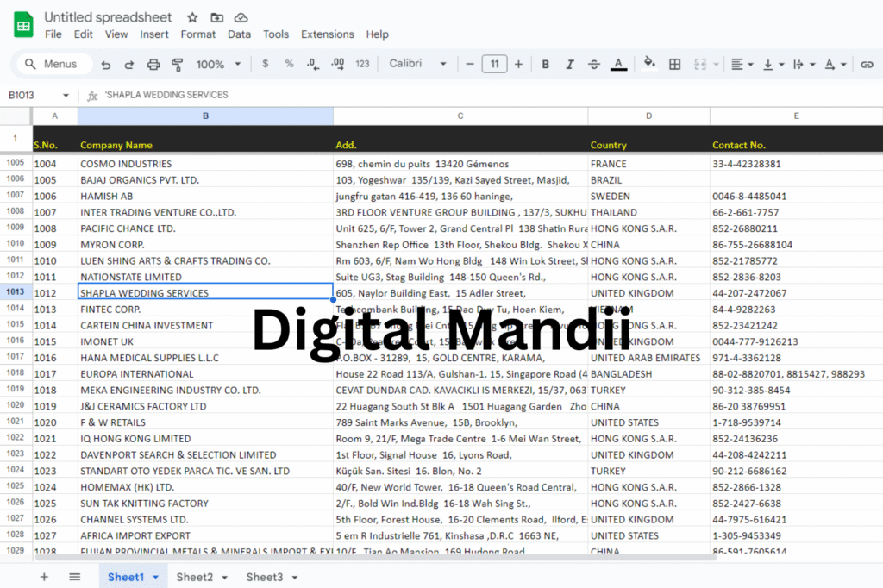Open the All Sheets list icon

tap(75, 577)
